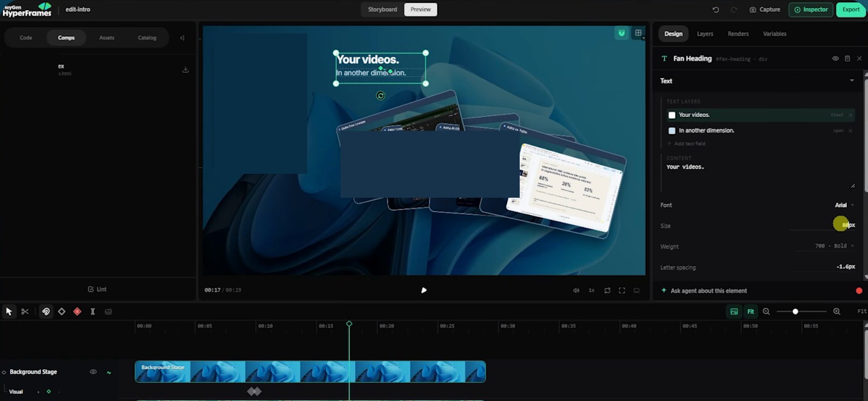Collapse the left sidebar panel
The height and width of the screenshot is (401, 868).
pos(182,38)
